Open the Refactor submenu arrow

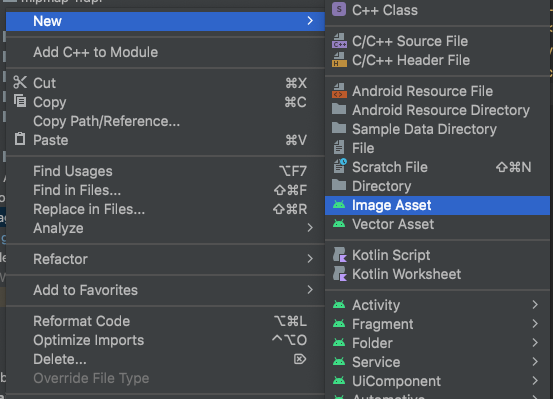pyautogui.click(x=310, y=259)
